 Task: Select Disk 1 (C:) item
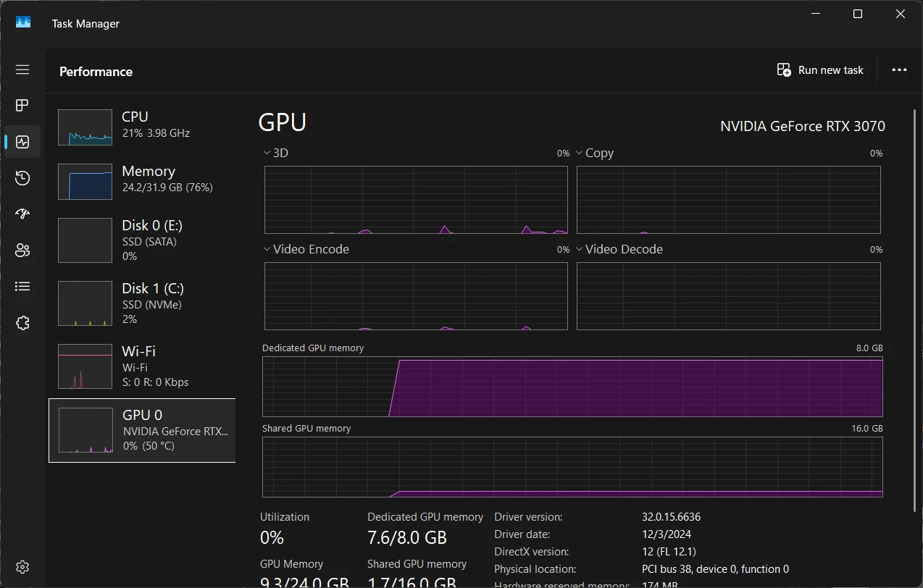pos(142,303)
